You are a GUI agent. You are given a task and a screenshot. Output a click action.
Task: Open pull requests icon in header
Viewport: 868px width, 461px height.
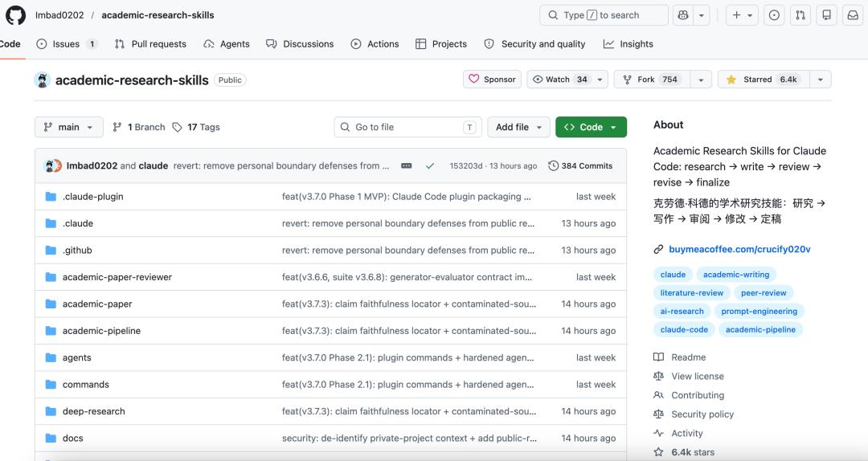tap(800, 15)
